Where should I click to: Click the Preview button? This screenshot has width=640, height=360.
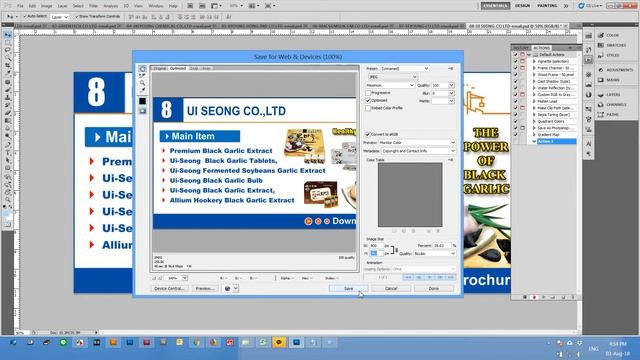coord(205,289)
